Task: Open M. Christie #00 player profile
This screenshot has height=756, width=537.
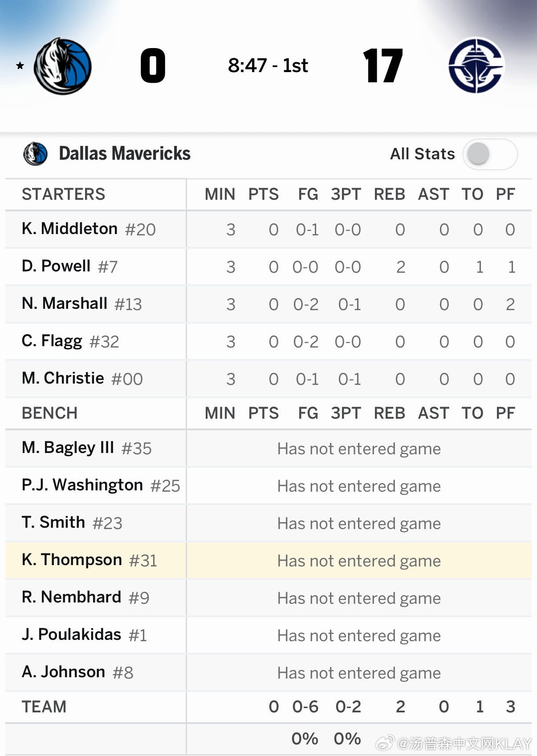Action: tap(82, 379)
